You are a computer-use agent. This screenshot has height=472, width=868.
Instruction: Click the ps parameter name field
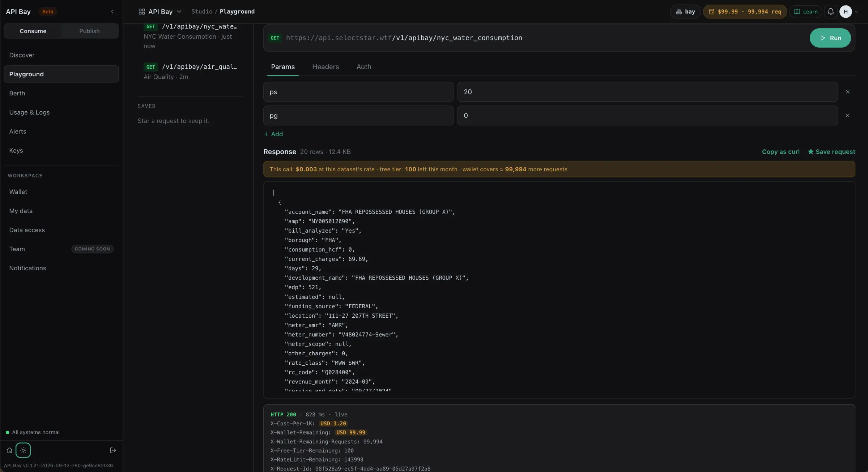tap(358, 92)
